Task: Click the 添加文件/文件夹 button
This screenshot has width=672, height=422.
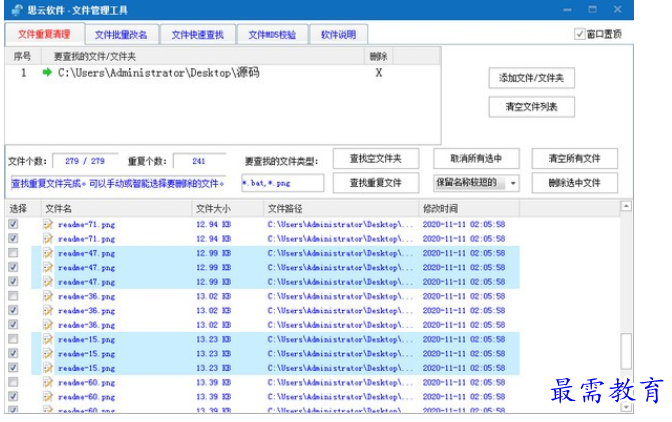Action: pos(531,78)
